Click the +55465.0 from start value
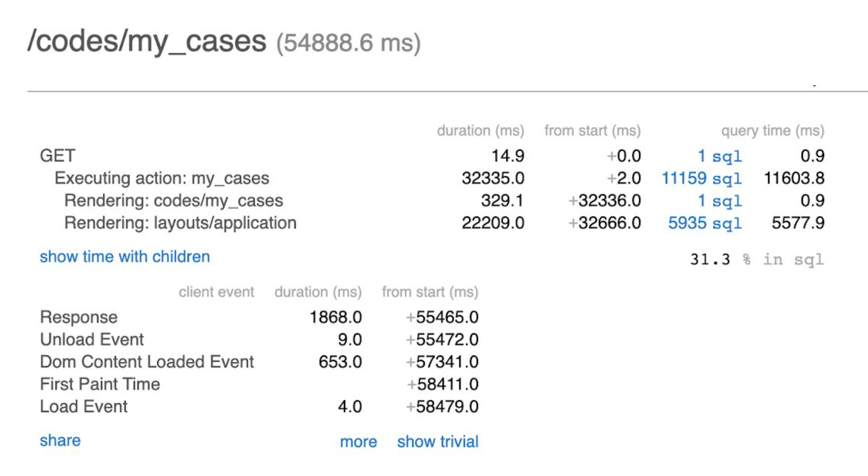868x476 pixels. [x=442, y=317]
